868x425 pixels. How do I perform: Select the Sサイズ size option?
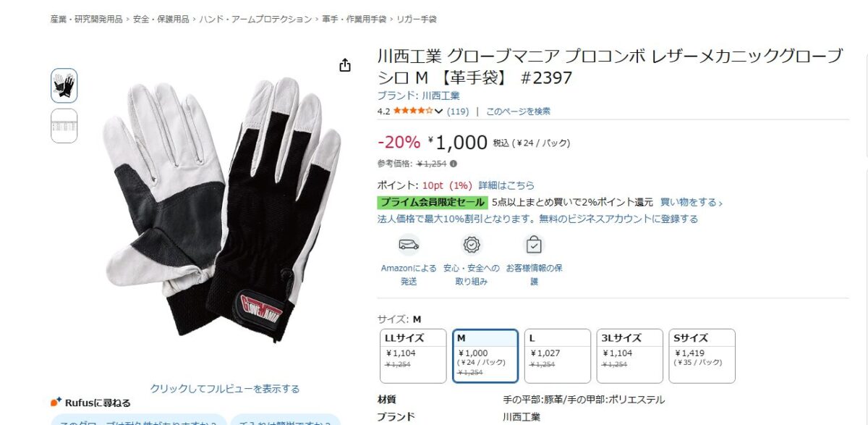click(x=702, y=355)
